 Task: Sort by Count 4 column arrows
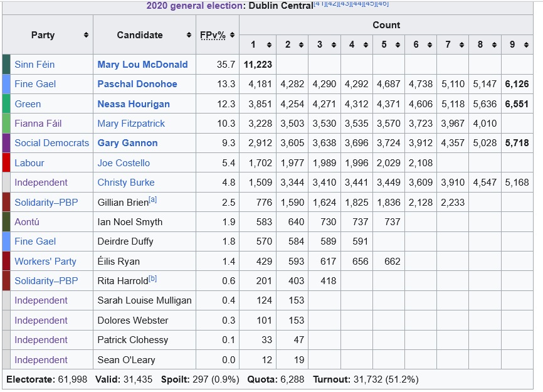(366, 45)
